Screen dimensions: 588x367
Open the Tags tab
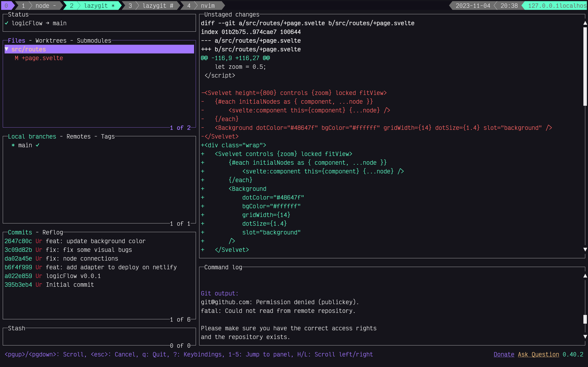108,136
